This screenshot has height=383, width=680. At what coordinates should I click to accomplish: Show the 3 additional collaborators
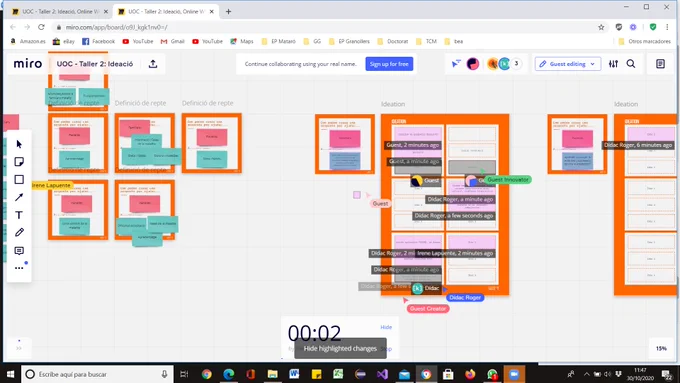click(x=516, y=63)
